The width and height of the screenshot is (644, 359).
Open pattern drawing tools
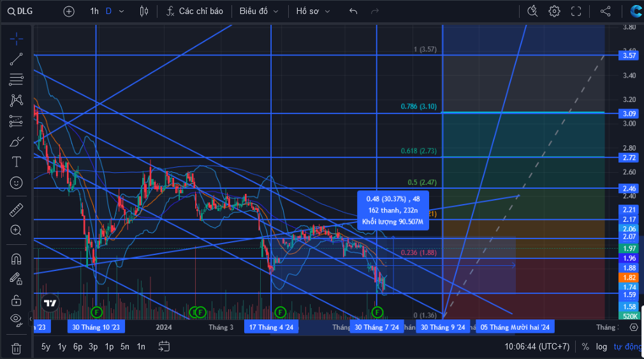17,100
